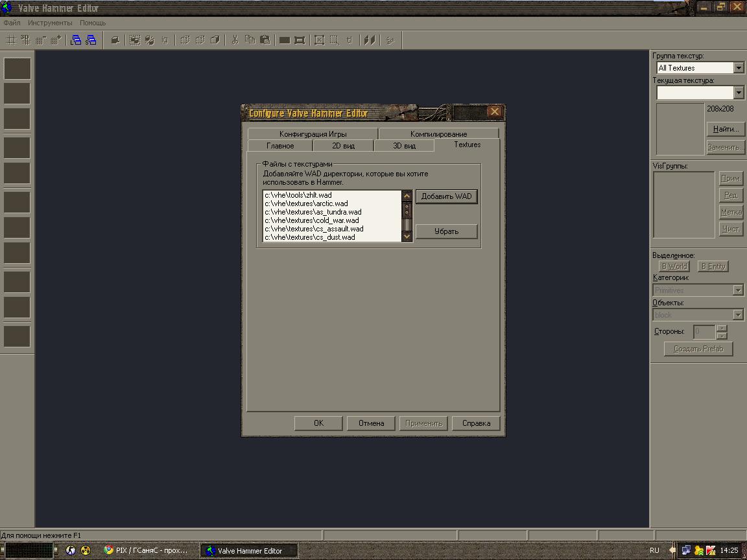
Task: Toggle the texture lock 'tl' icon
Action: tap(350, 40)
